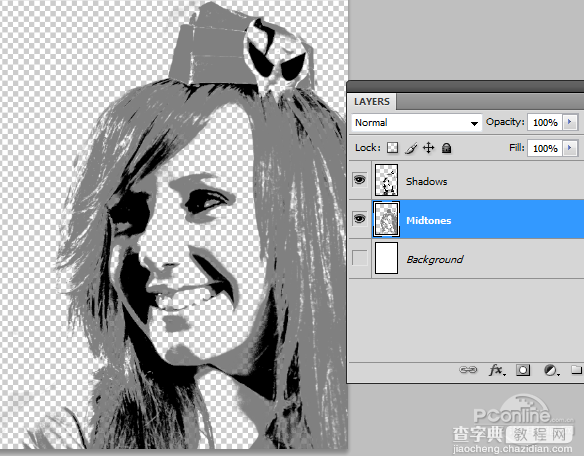Click the link layers chain icon
The image size is (584, 456).
[468, 370]
